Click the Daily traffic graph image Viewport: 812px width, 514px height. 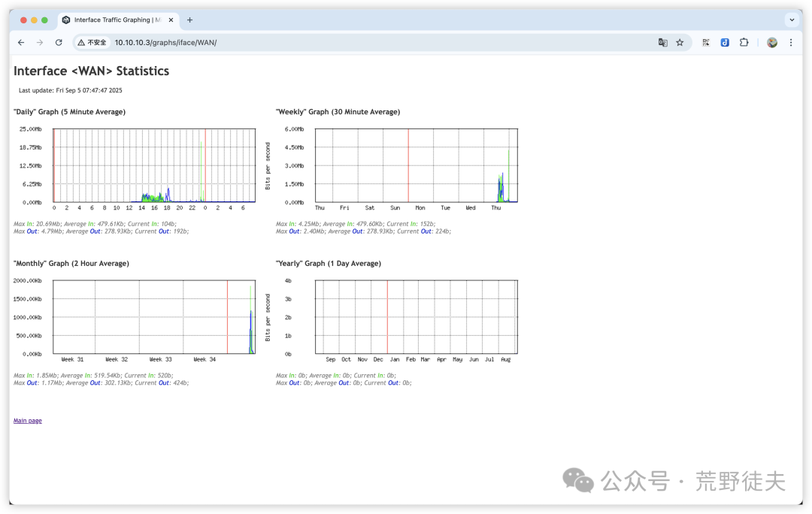tap(136, 169)
